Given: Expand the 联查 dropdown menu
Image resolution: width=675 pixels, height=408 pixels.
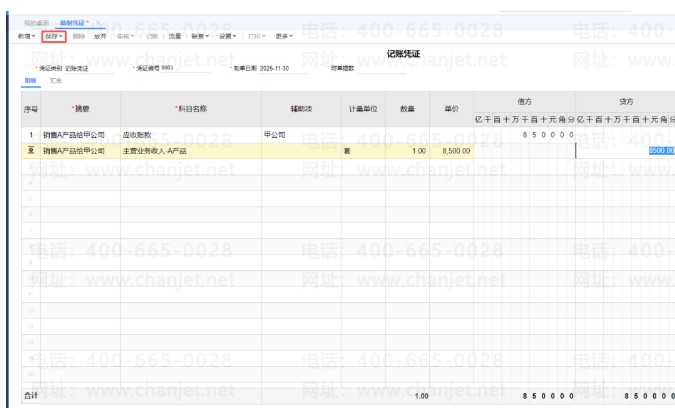Looking at the screenshot, I should 200,37.
